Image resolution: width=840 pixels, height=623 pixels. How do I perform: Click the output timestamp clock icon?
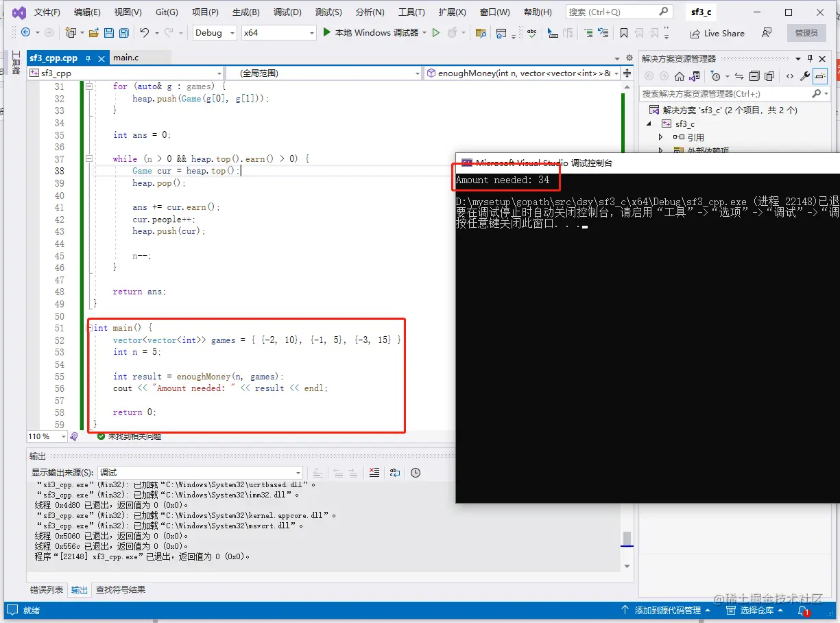[x=416, y=473]
